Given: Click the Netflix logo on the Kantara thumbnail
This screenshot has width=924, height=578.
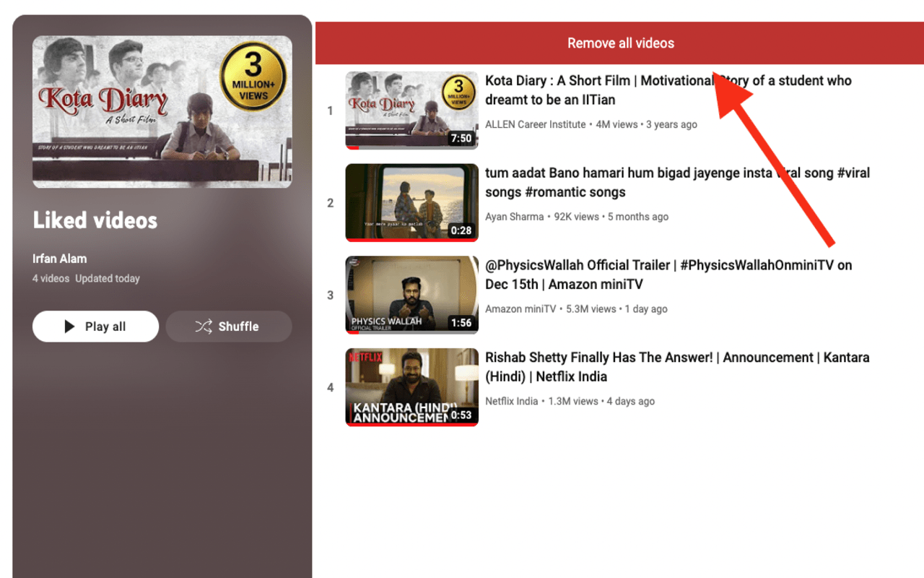Looking at the screenshot, I should [367, 355].
